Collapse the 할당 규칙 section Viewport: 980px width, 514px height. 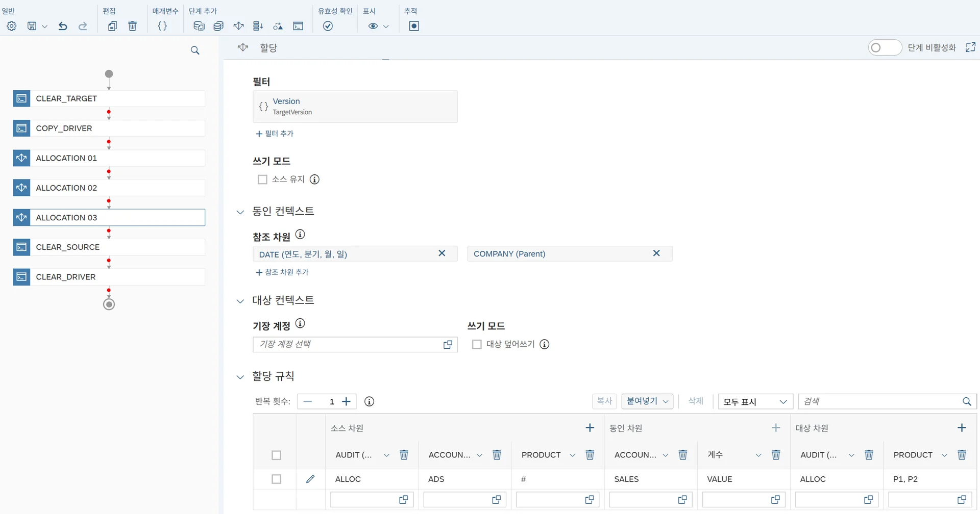240,377
